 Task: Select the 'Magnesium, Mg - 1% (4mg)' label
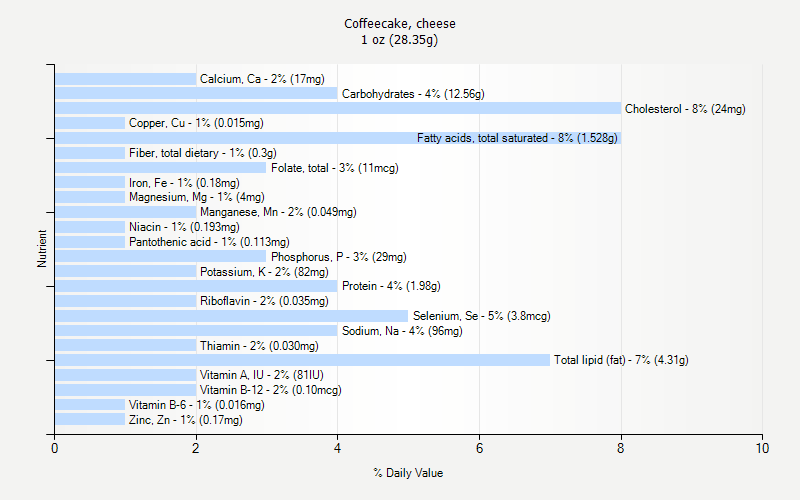(196, 197)
